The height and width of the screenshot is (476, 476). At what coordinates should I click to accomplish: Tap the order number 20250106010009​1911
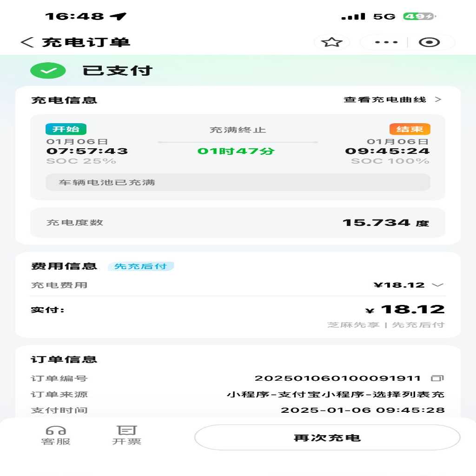337,378
